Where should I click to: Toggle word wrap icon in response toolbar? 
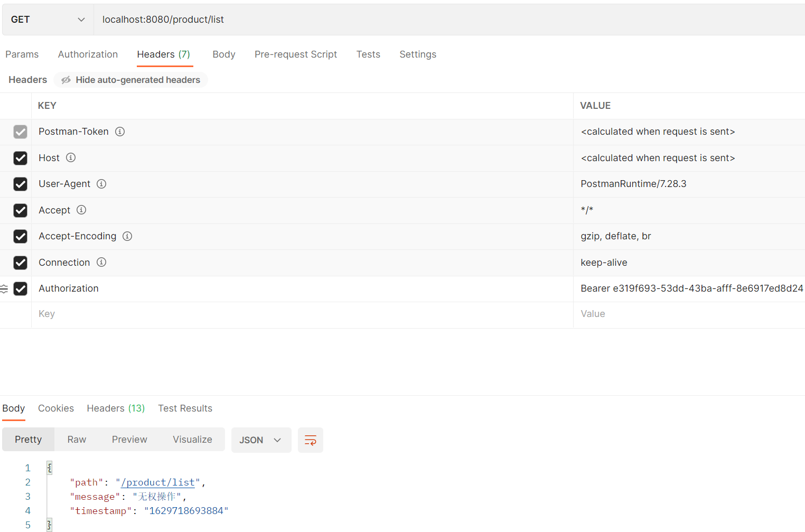310,440
